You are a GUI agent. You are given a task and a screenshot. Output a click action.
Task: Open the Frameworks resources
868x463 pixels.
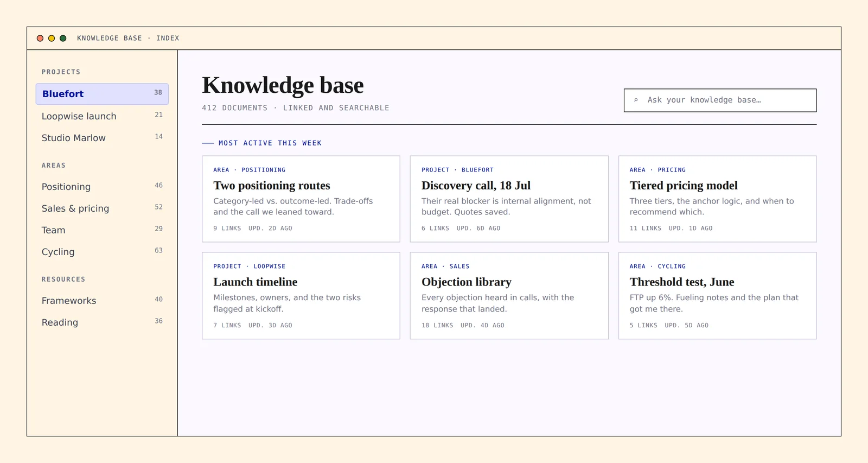pyautogui.click(x=102, y=301)
